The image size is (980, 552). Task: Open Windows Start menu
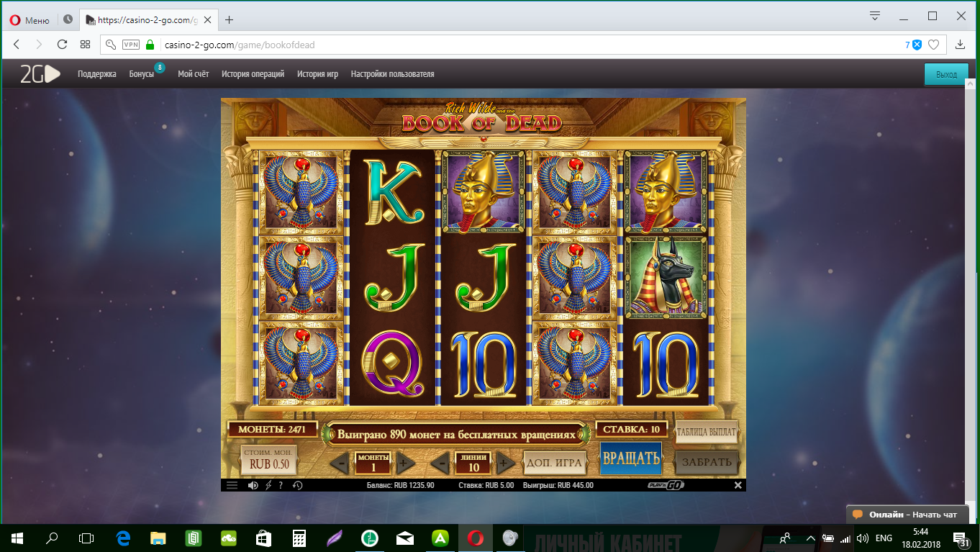coord(17,538)
